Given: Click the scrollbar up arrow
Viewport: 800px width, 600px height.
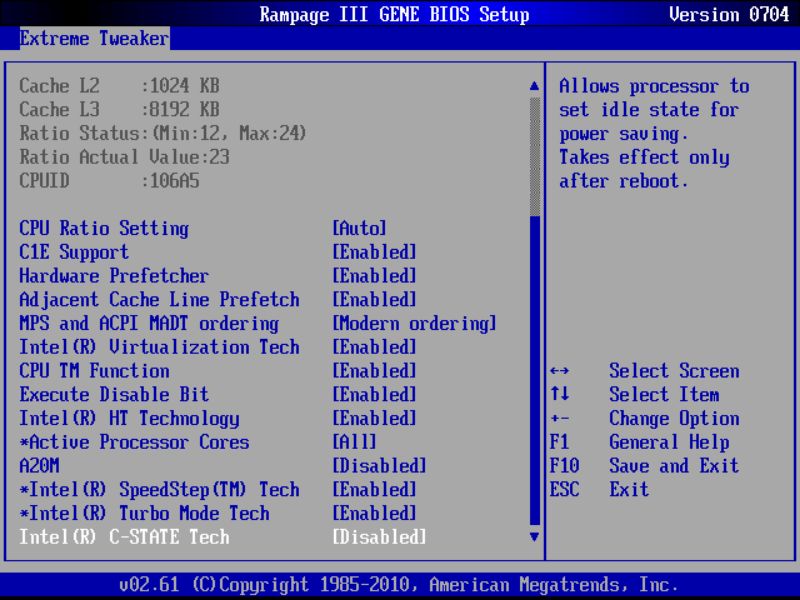Looking at the screenshot, I should click(534, 86).
